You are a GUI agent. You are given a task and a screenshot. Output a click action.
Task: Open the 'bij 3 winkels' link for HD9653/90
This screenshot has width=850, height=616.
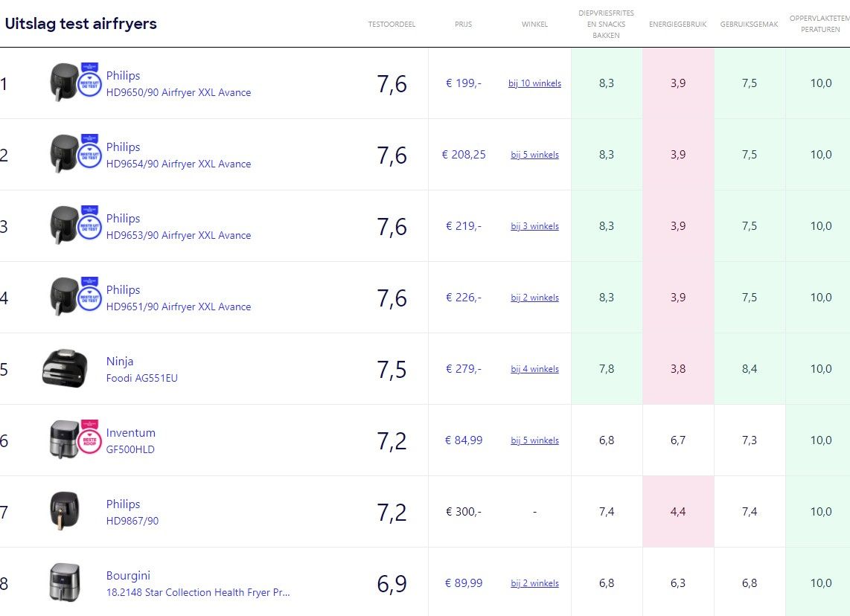534,226
